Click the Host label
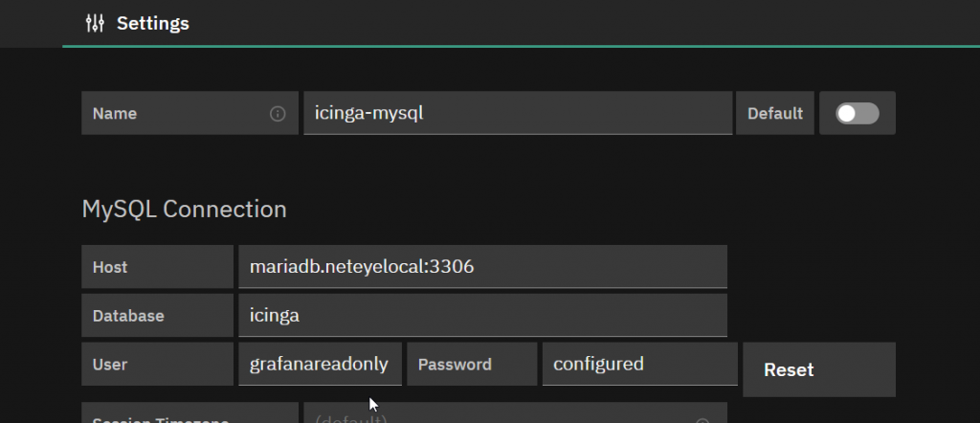The image size is (980, 423). click(110, 267)
